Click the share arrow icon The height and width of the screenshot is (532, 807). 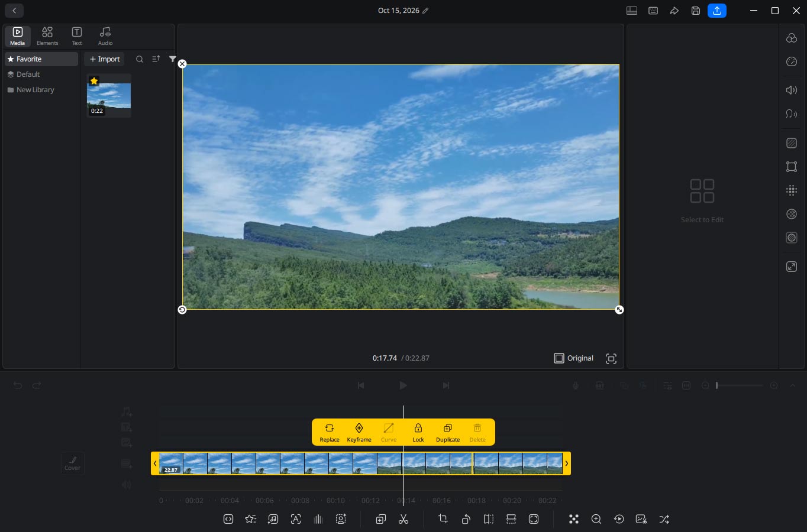pyautogui.click(x=674, y=11)
